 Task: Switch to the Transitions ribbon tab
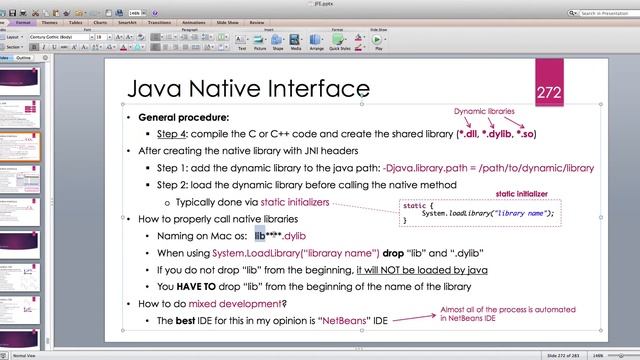pos(159,22)
